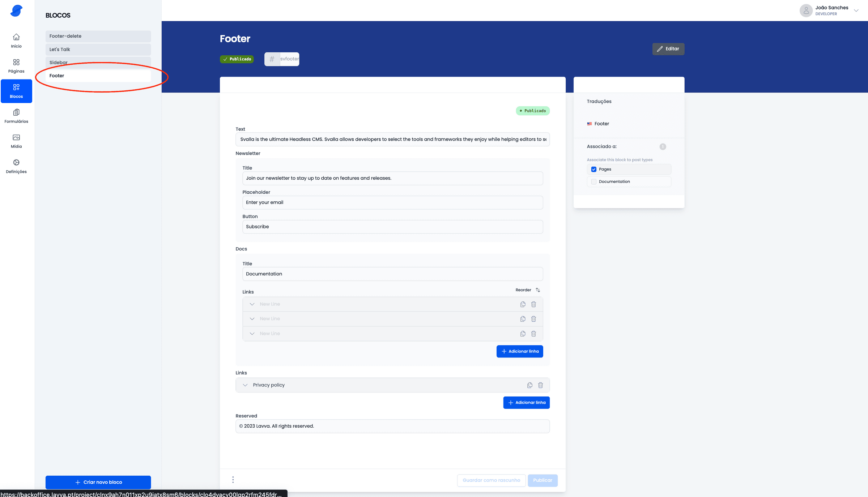This screenshot has width=868, height=497.
Task: Open the Formulários section icon
Action: tap(16, 112)
